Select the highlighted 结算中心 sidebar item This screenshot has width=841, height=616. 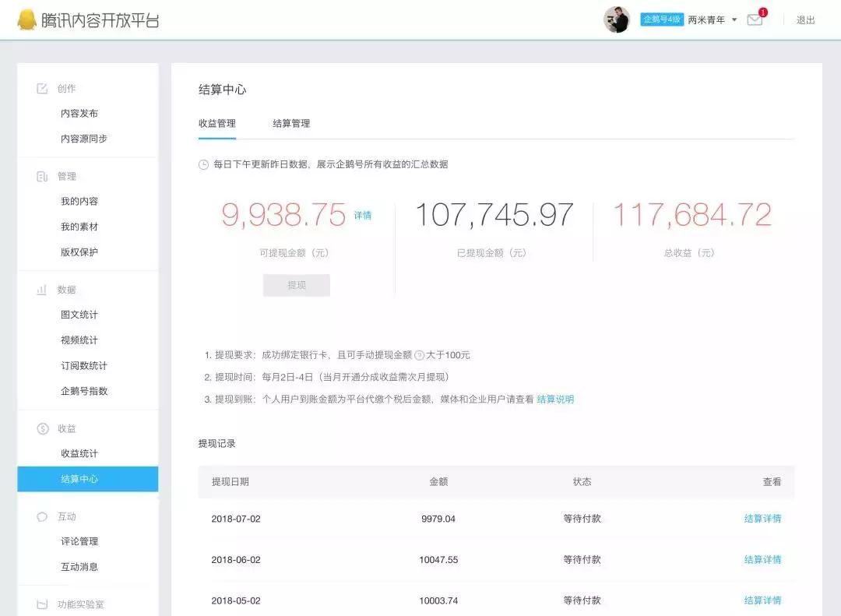pyautogui.click(x=88, y=479)
